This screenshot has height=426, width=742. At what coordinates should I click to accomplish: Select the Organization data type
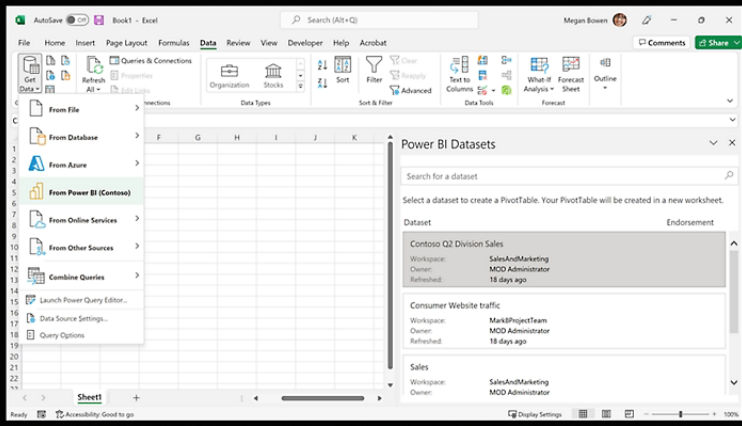230,76
